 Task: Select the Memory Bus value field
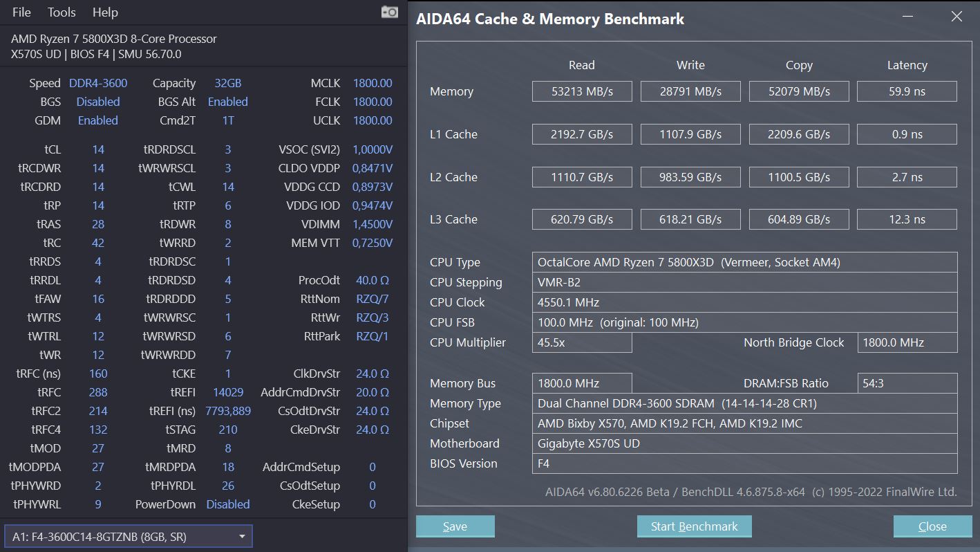pyautogui.click(x=582, y=383)
